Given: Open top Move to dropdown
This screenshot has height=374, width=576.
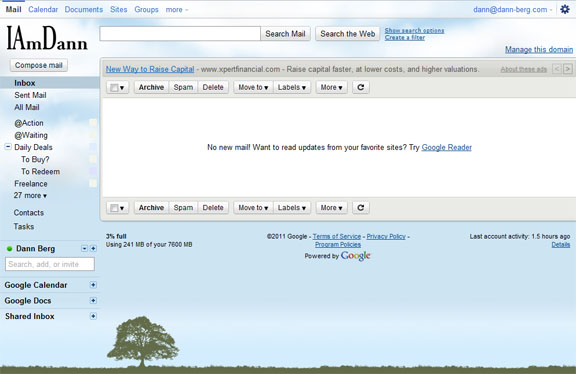Looking at the screenshot, I should [253, 87].
